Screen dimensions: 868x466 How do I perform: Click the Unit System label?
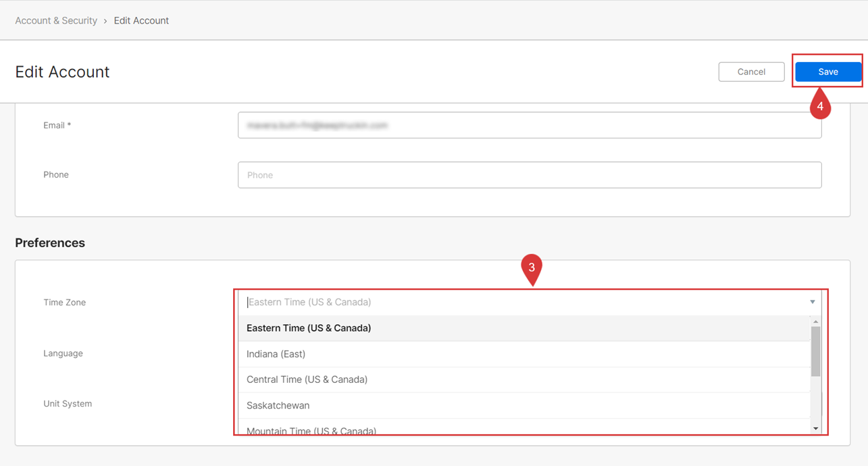(68, 404)
